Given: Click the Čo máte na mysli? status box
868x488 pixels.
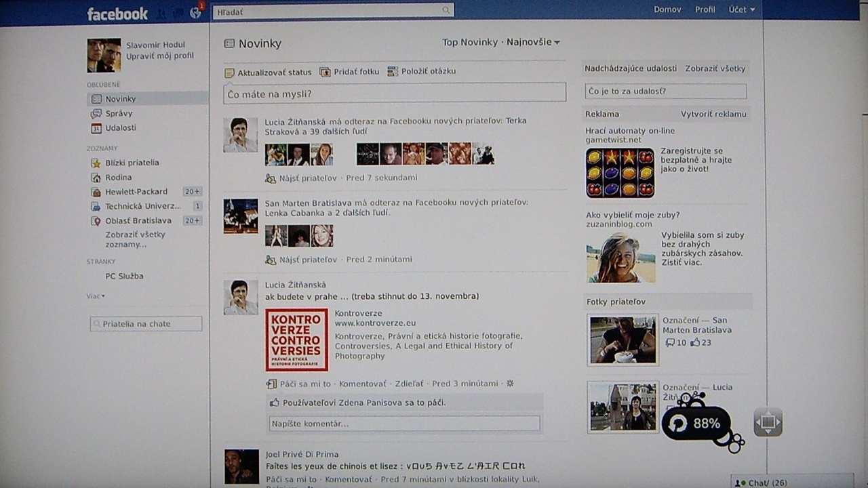Looking at the screenshot, I should point(395,94).
